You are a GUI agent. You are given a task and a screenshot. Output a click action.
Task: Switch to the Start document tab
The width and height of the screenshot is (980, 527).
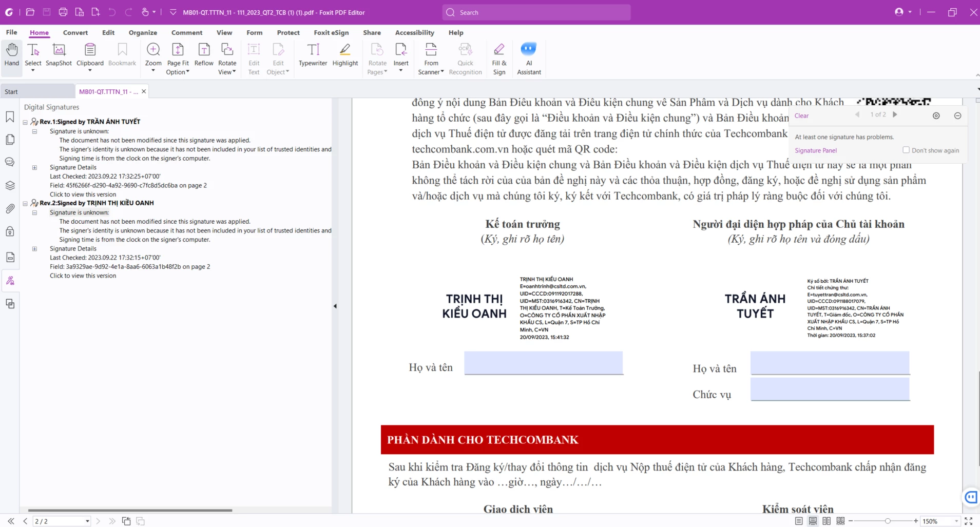[x=37, y=91]
